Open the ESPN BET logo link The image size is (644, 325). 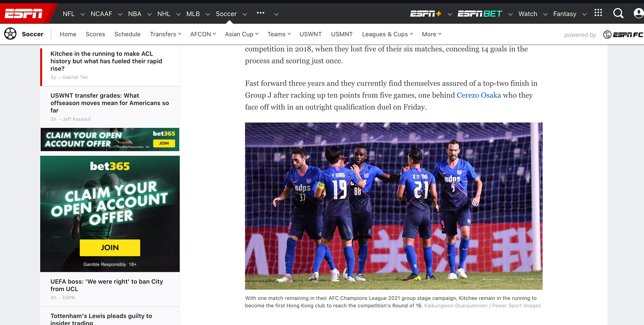click(480, 14)
